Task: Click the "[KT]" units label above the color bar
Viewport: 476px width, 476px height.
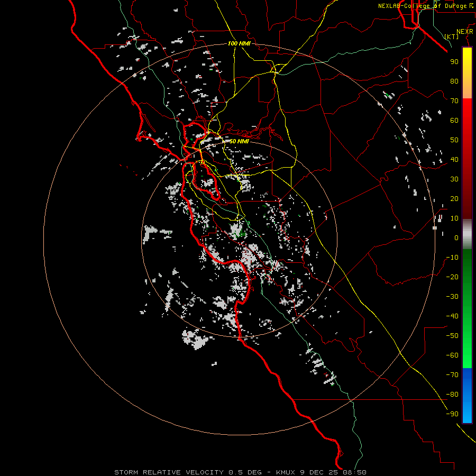Action: click(x=452, y=36)
